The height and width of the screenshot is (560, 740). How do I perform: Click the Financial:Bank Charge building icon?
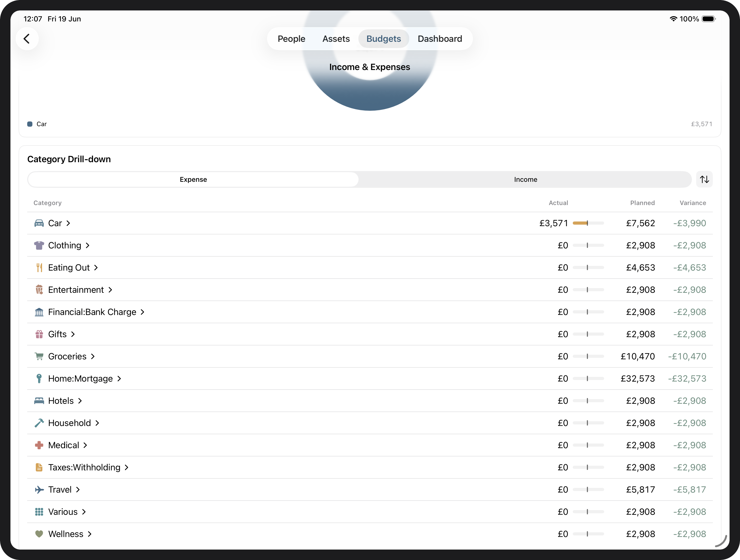coord(39,312)
